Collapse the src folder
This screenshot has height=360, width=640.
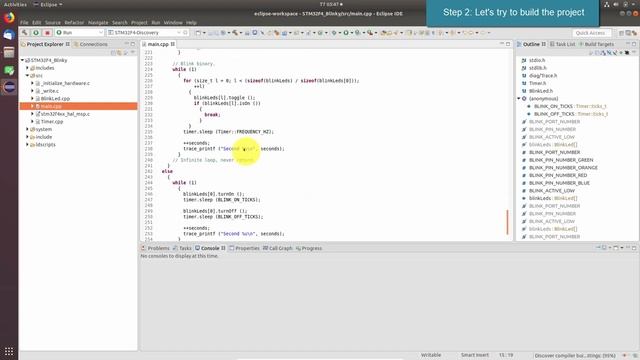(27, 76)
